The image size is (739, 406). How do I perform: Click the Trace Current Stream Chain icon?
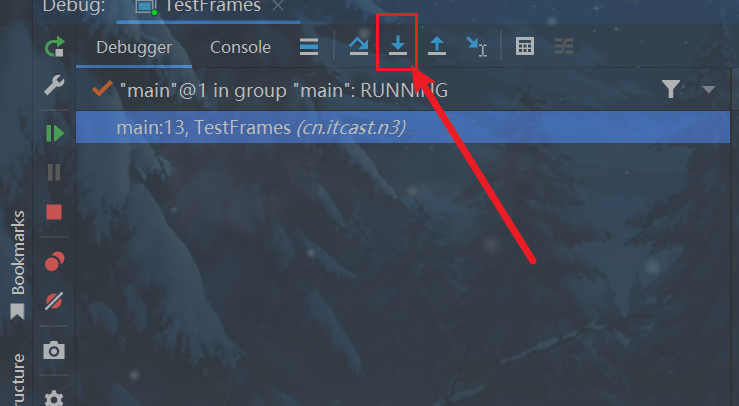coord(564,47)
